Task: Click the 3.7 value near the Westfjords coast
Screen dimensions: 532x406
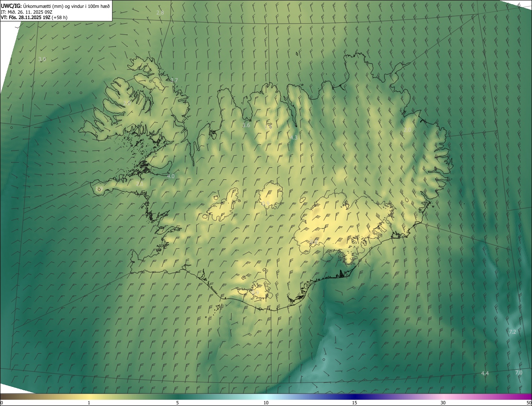Action: pos(174,80)
